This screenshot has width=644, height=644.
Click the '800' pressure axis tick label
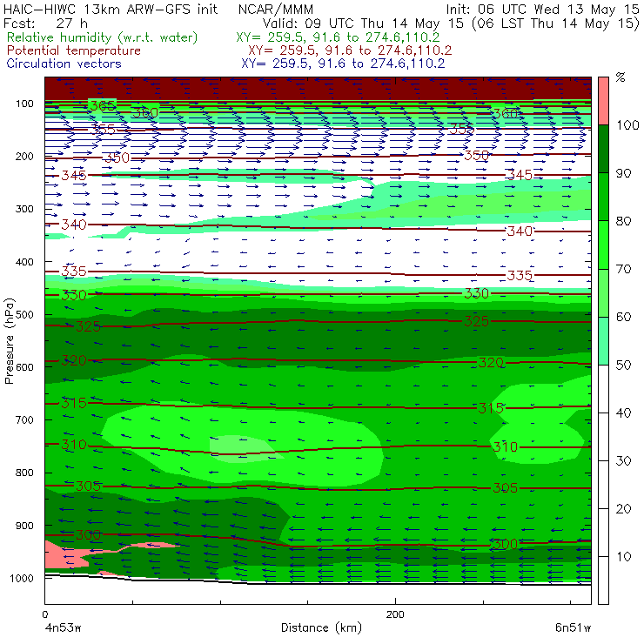[x=24, y=473]
